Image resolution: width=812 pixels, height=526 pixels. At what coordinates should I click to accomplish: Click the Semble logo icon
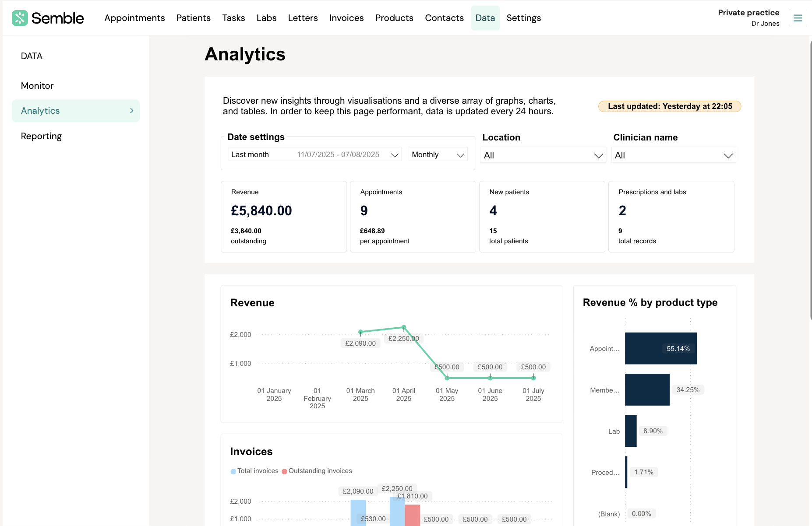click(x=20, y=18)
